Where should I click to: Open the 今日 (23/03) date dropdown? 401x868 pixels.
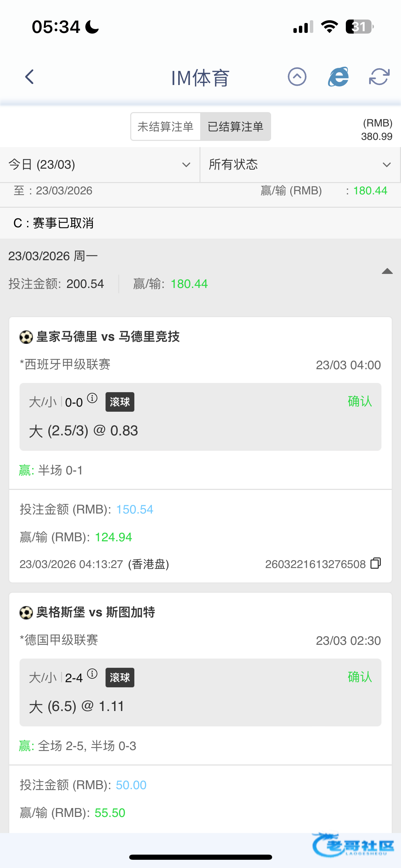point(99,165)
